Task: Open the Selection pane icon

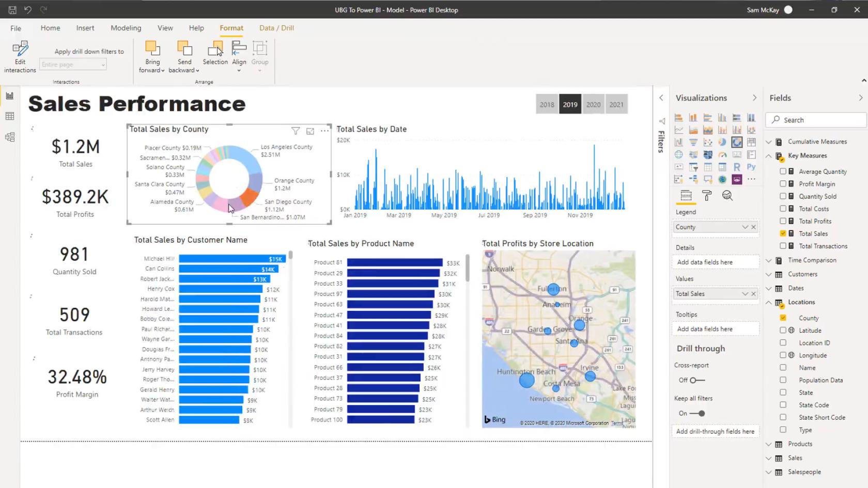Action: tap(215, 49)
